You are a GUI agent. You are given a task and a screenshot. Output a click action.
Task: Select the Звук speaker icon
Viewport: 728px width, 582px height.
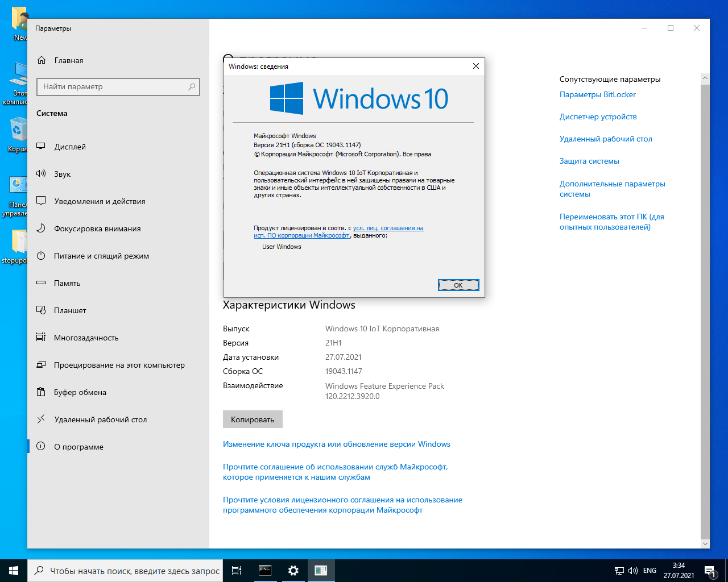coord(41,174)
